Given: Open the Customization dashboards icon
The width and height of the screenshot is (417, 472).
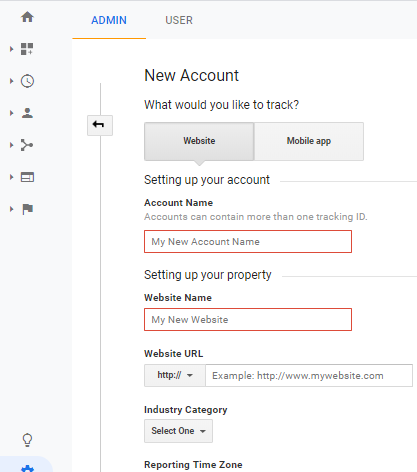Looking at the screenshot, I should pos(27,49).
